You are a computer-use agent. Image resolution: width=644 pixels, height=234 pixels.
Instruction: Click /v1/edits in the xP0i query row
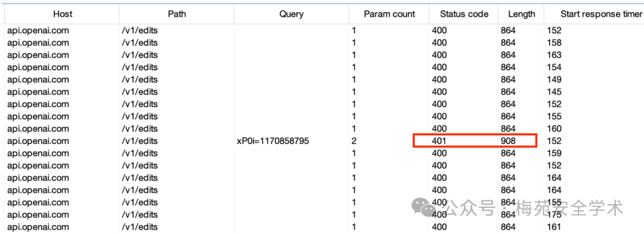tap(140, 141)
